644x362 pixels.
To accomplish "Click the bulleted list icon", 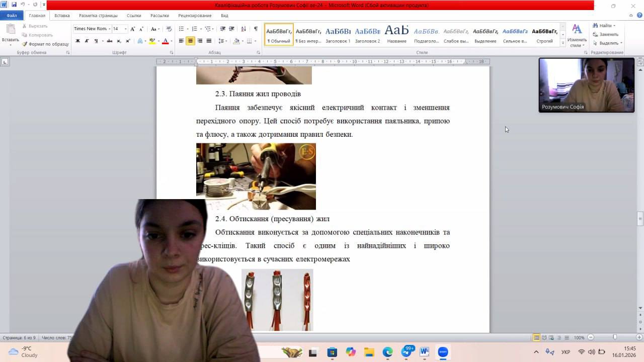I will 182,29.
